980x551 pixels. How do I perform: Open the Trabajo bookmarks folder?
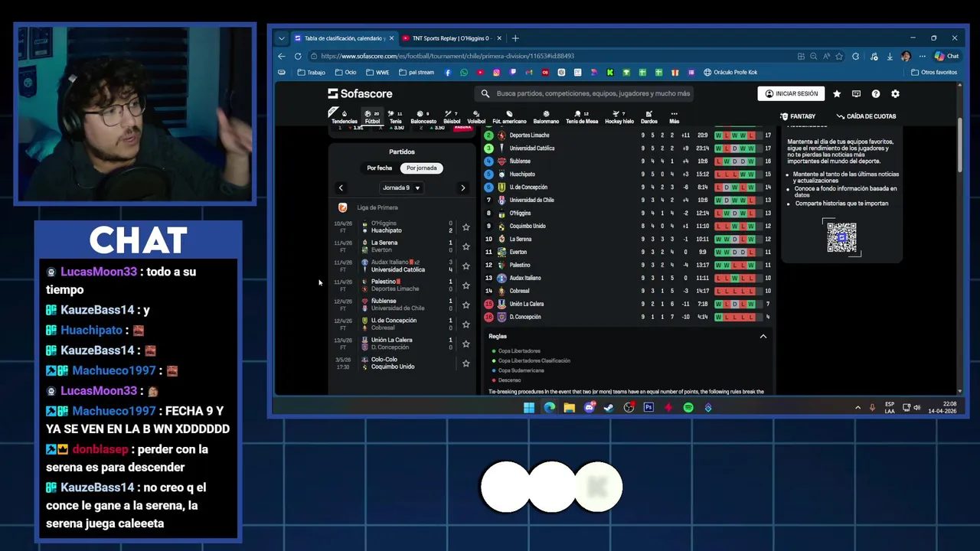tap(312, 73)
